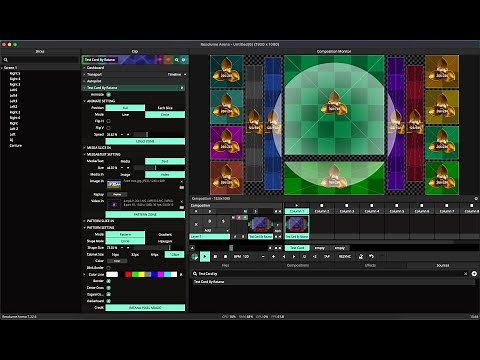This screenshot has height=360, width=480.
Task: Click the RESYNC button
Action: tap(344, 256)
